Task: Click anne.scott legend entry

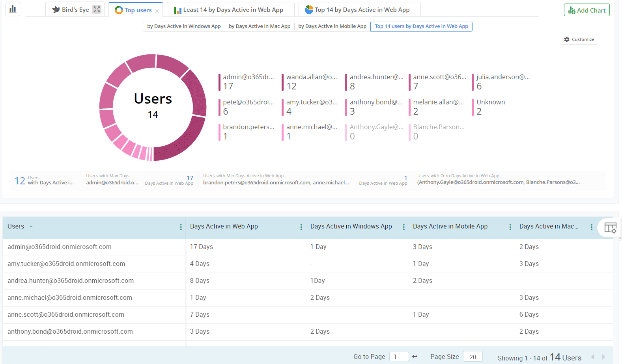Action: [x=438, y=82]
